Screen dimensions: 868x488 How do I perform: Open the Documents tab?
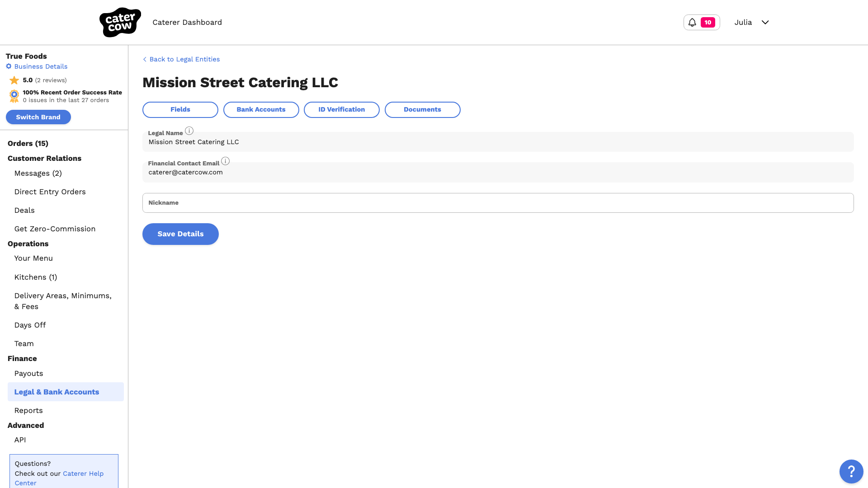tap(423, 110)
